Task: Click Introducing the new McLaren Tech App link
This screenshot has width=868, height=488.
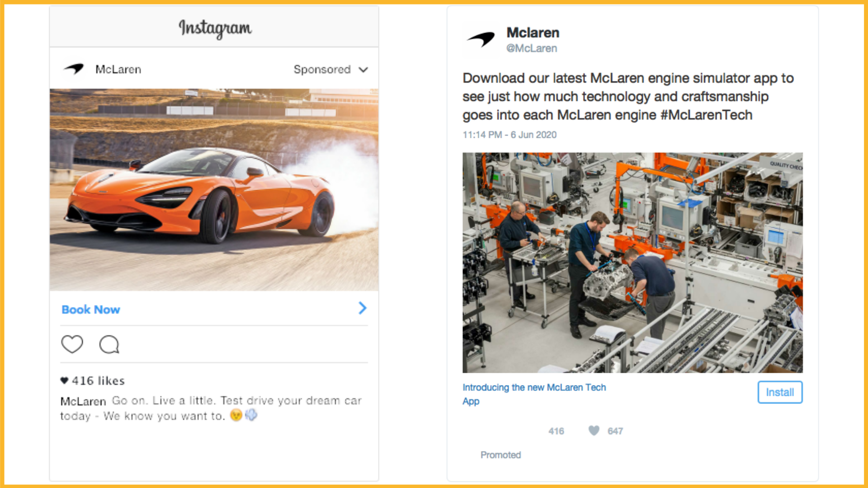Action: 534,394
